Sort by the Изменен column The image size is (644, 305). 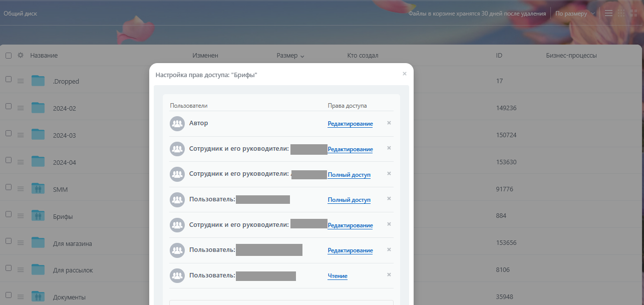pos(205,56)
